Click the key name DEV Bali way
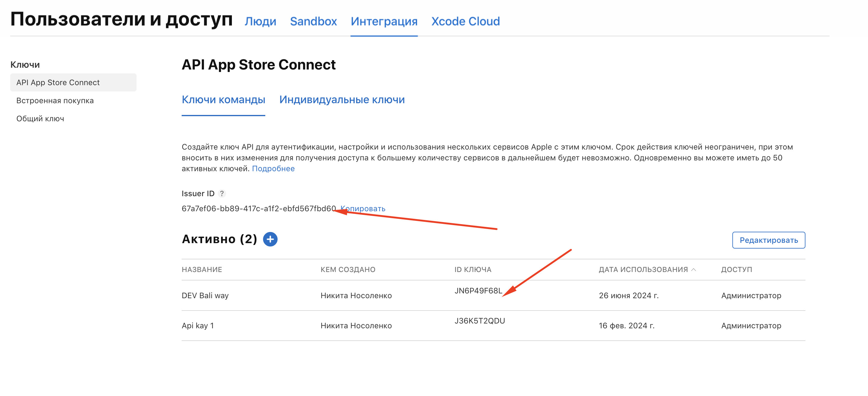 click(x=205, y=295)
